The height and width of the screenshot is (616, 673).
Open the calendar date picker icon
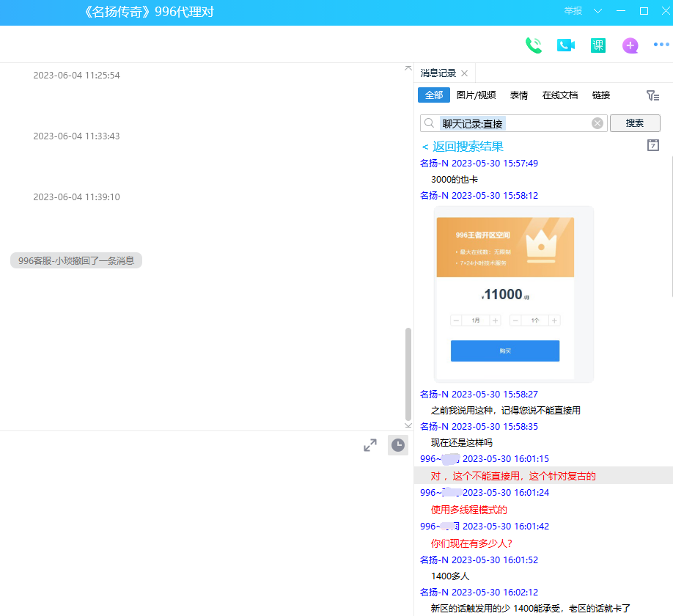[652, 145]
